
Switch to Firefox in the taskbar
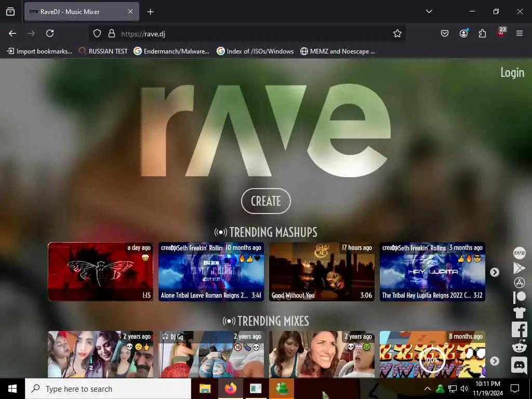(x=231, y=389)
